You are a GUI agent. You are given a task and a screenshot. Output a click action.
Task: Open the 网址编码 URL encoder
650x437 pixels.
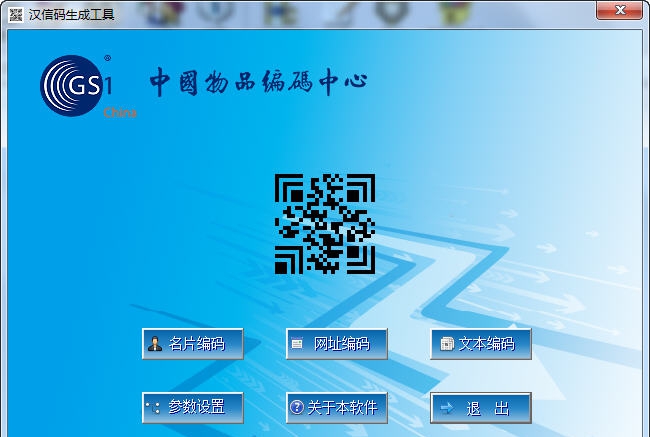(337, 344)
